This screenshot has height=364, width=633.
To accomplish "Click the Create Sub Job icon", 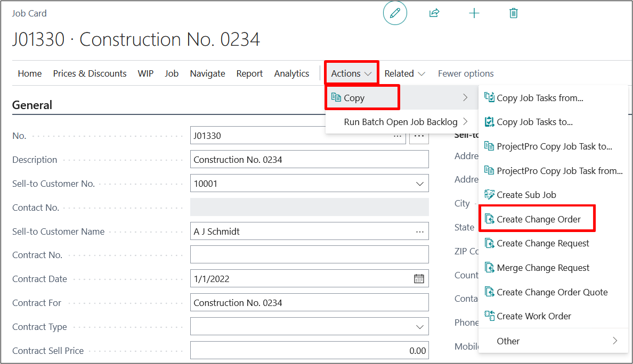I will [489, 195].
